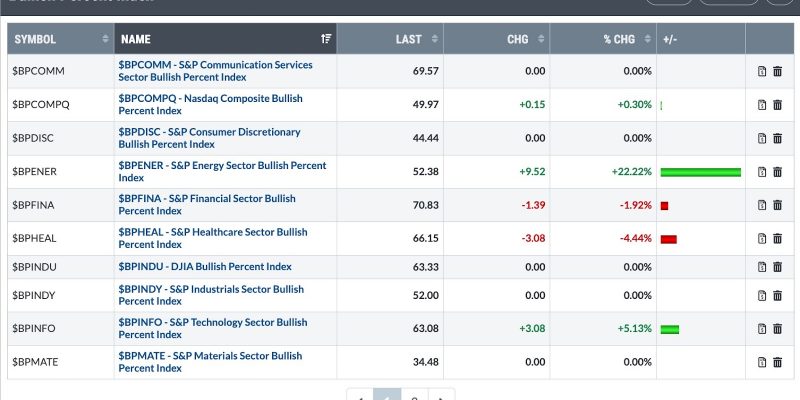
Task: Open Nasdaq Composite Bullish Percent Index link
Action: 210,105
